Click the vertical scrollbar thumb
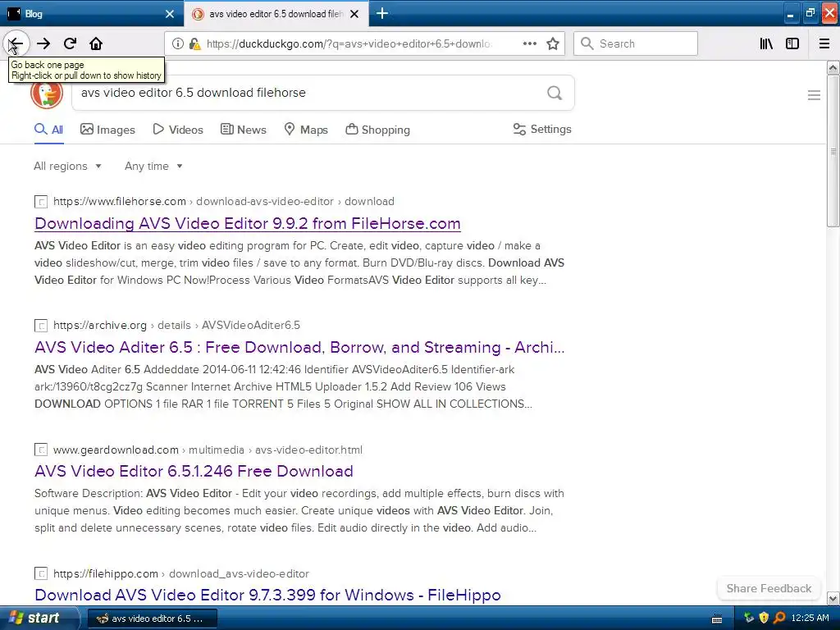The image size is (840, 630). [833, 151]
